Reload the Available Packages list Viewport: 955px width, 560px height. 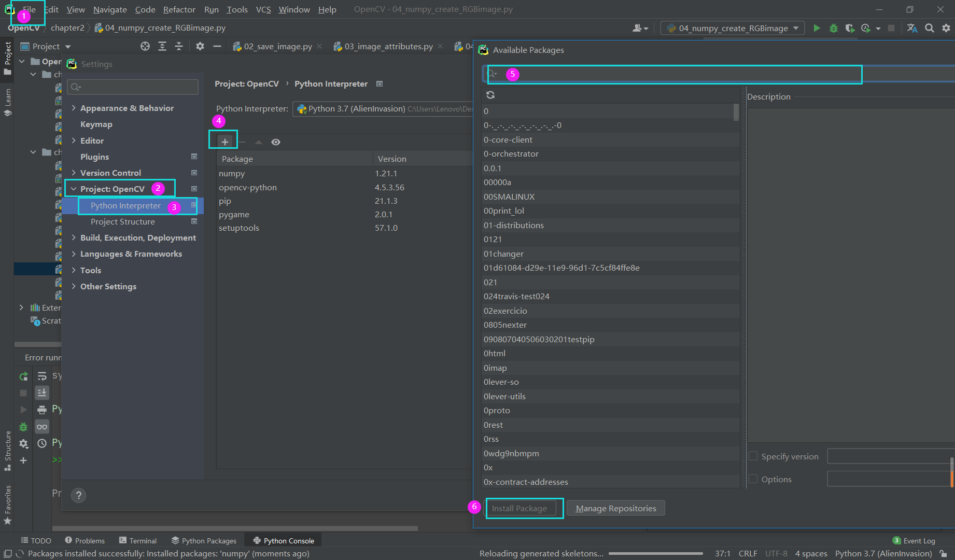[x=490, y=95]
